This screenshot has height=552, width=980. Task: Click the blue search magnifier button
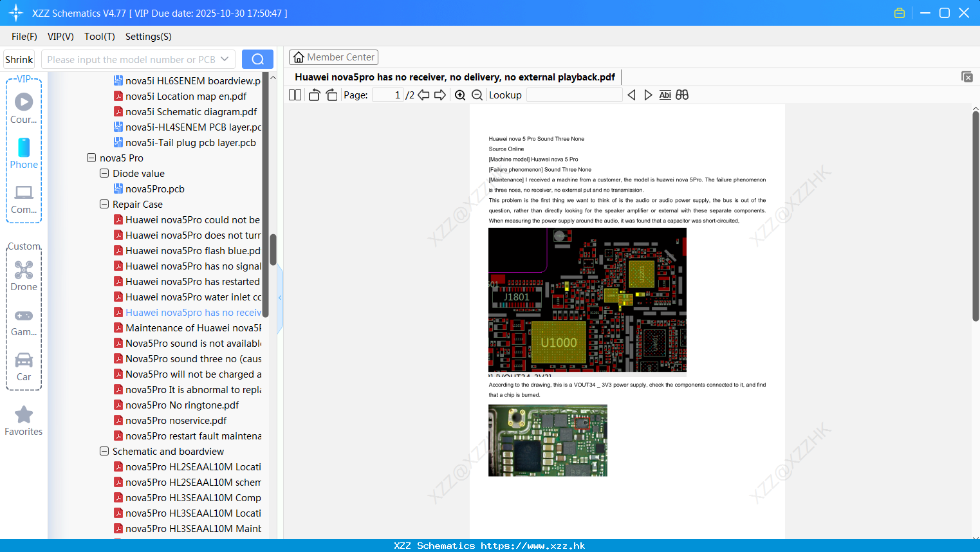[257, 59]
